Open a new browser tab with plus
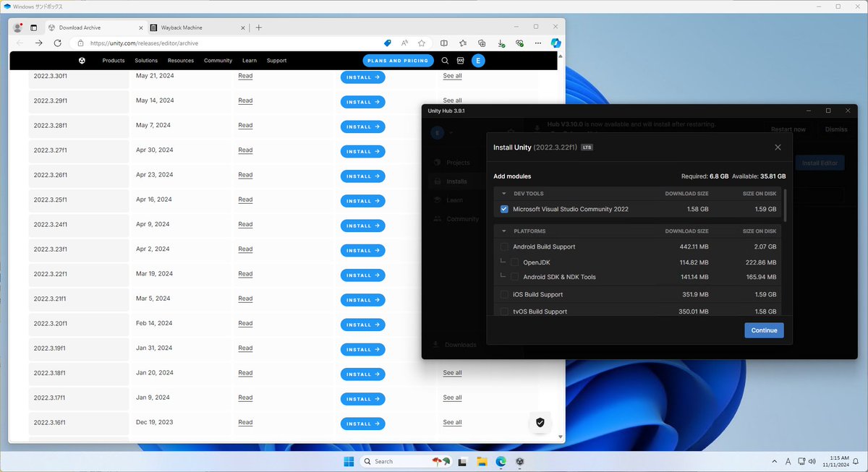Screen dimensions: 868x472 click(x=259, y=27)
